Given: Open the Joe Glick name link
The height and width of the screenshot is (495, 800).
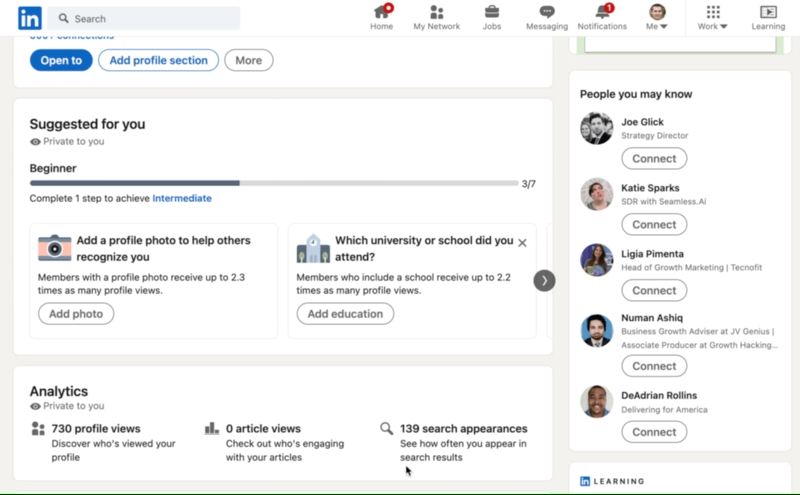Looking at the screenshot, I should pyautogui.click(x=642, y=122).
